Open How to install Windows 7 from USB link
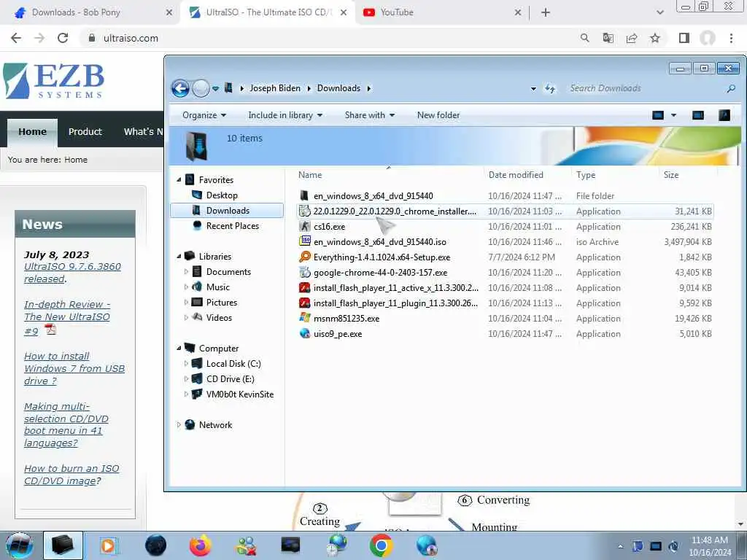 point(74,368)
